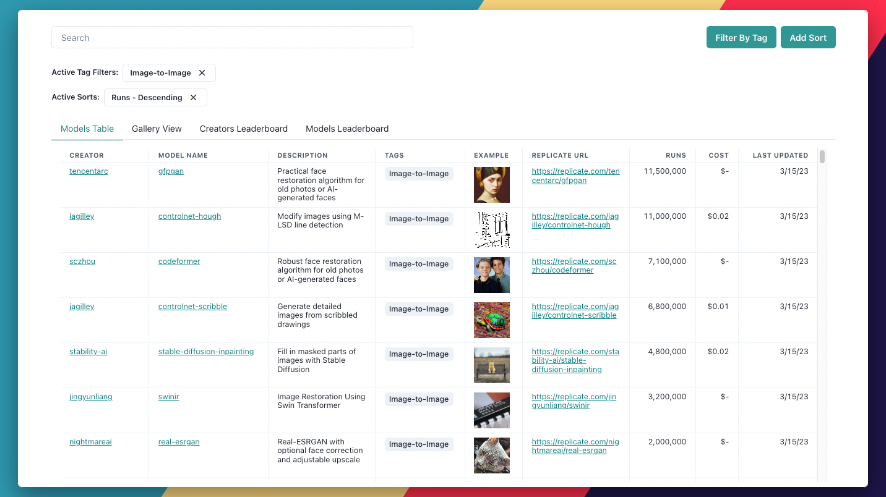This screenshot has height=497, width=886.
Task: Open the Creators Leaderboard tab
Action: point(244,129)
